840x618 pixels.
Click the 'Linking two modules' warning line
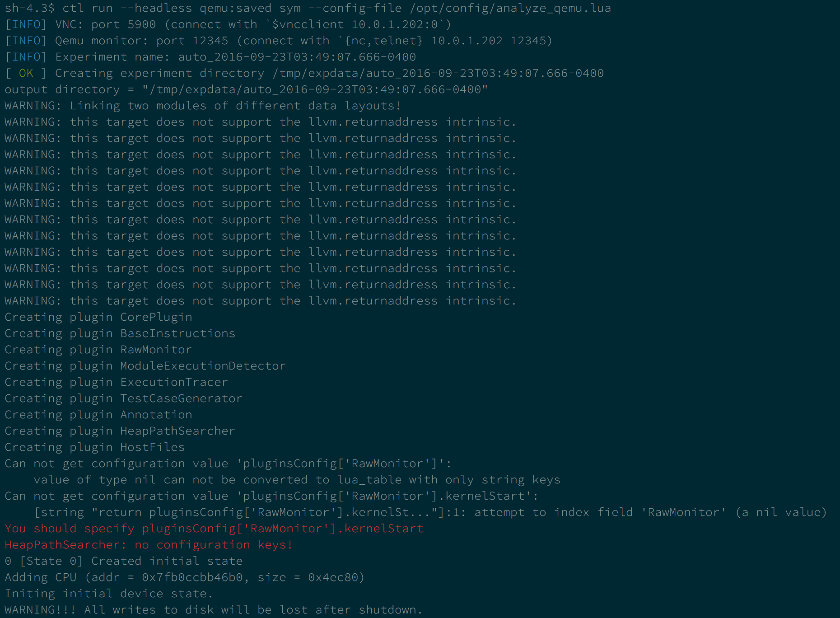pyautogui.click(x=203, y=106)
